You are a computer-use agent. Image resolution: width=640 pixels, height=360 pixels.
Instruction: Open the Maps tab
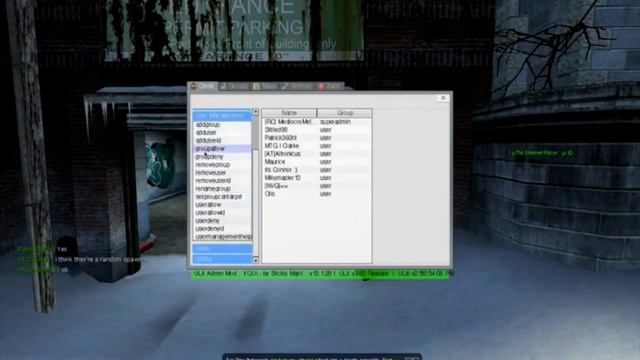point(264,86)
